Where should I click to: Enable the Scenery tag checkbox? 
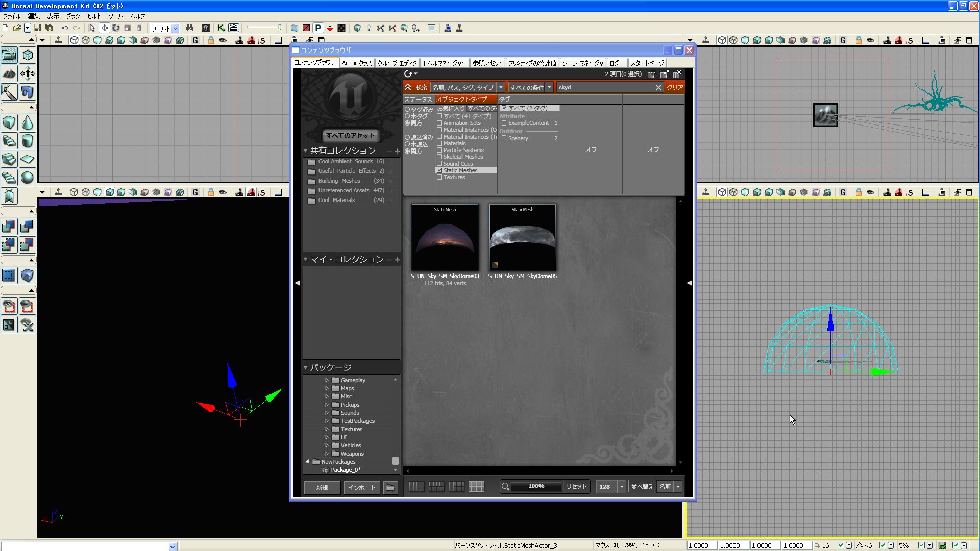click(504, 138)
